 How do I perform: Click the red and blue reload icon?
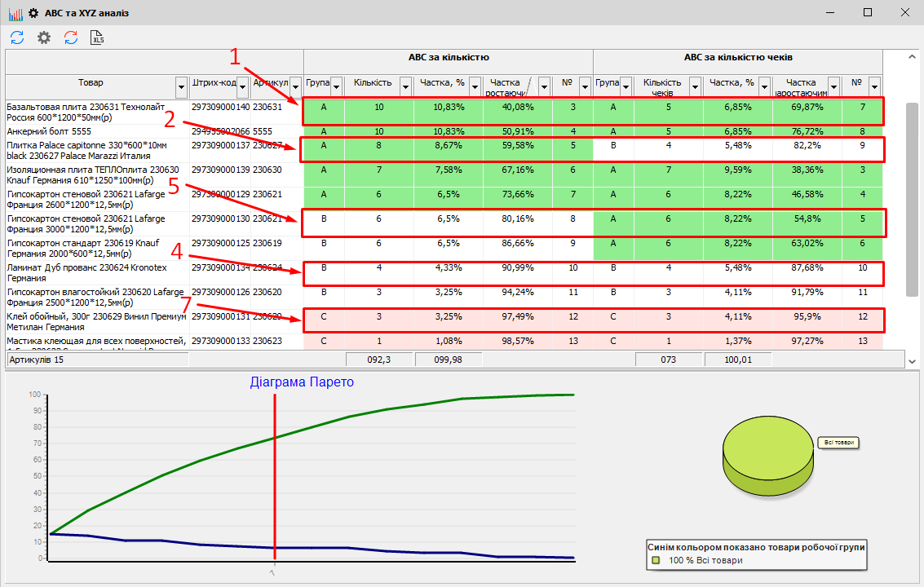[x=71, y=38]
